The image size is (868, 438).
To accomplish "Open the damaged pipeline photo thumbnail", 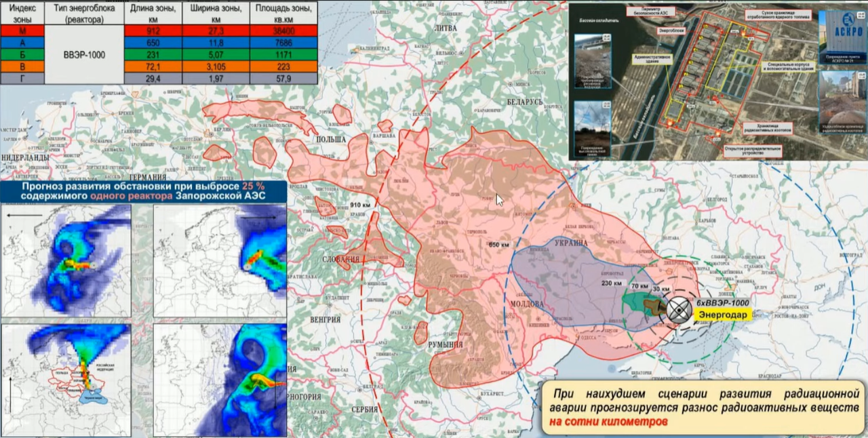I will click(591, 62).
